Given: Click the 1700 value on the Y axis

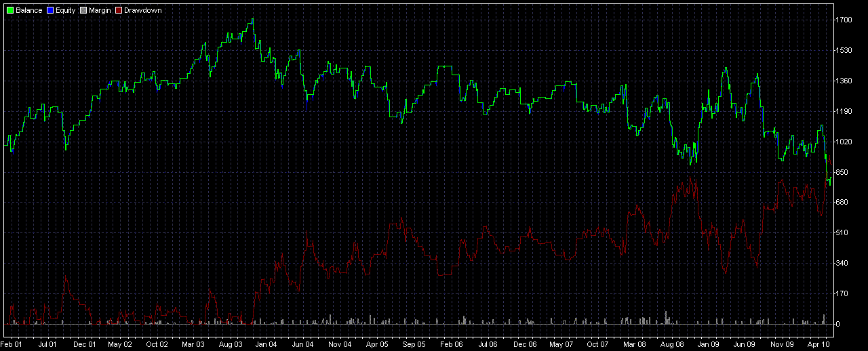Looking at the screenshot, I should pyautogui.click(x=844, y=20).
